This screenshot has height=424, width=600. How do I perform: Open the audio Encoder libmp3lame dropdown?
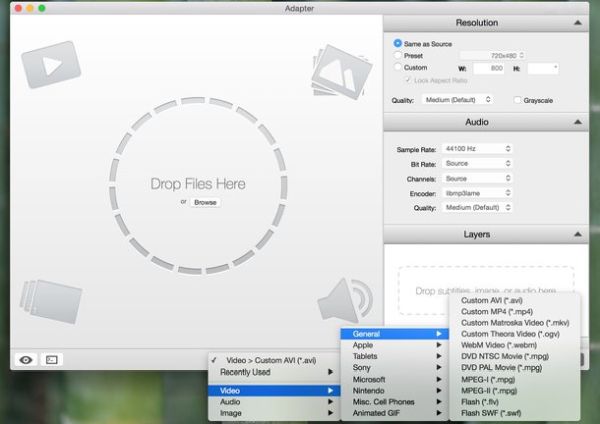coord(478,193)
